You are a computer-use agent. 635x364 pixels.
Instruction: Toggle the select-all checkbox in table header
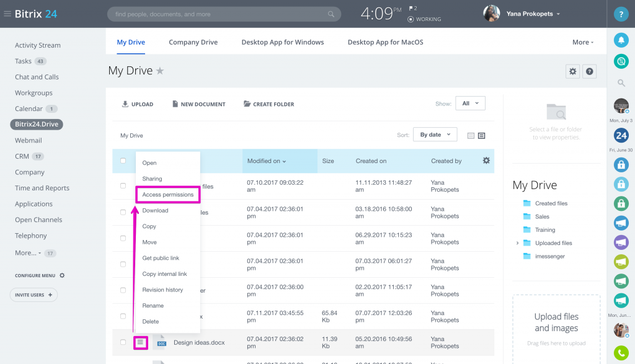pyautogui.click(x=123, y=161)
